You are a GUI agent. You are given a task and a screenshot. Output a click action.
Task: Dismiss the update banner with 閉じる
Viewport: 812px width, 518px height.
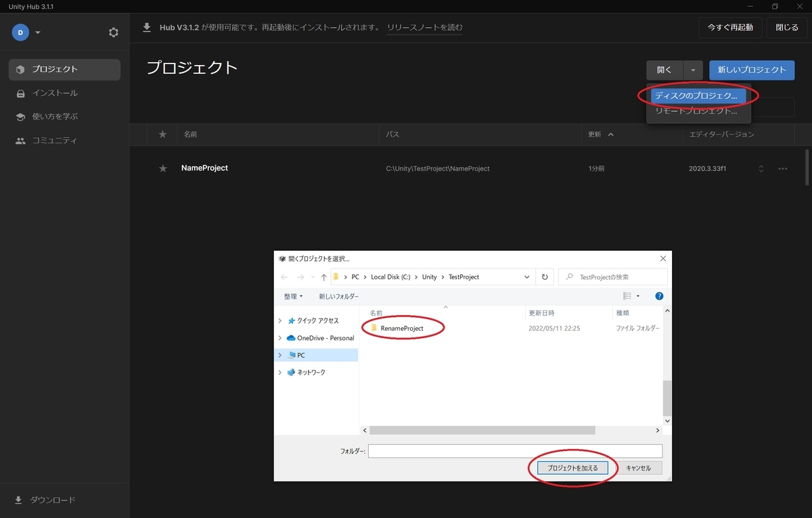787,28
